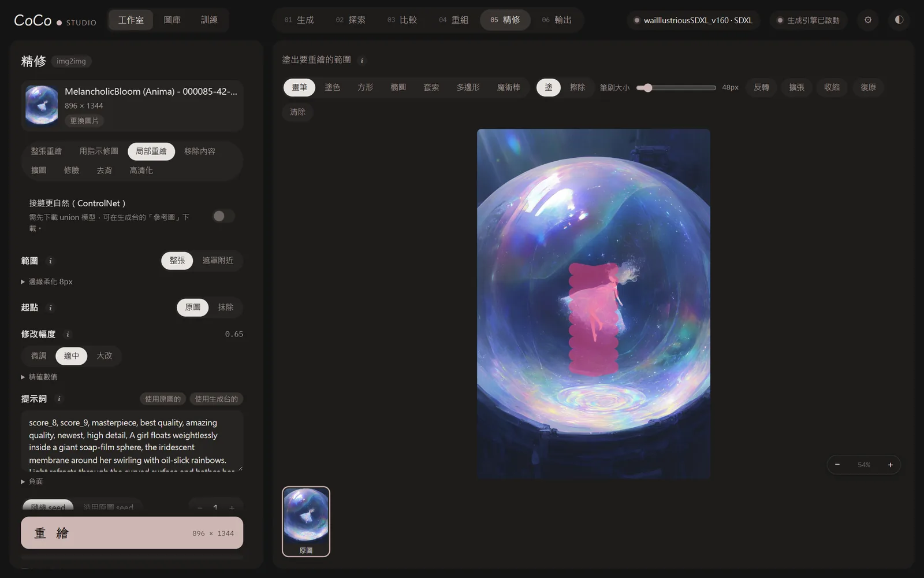Select the 多邊形 polygon tool
Screen dimensions: 924x578
[468, 87]
